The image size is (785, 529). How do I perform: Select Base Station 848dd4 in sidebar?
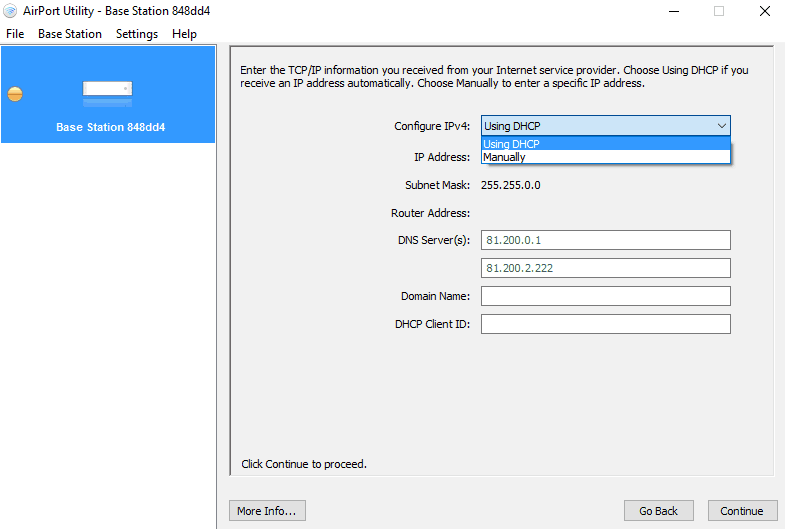[108, 94]
